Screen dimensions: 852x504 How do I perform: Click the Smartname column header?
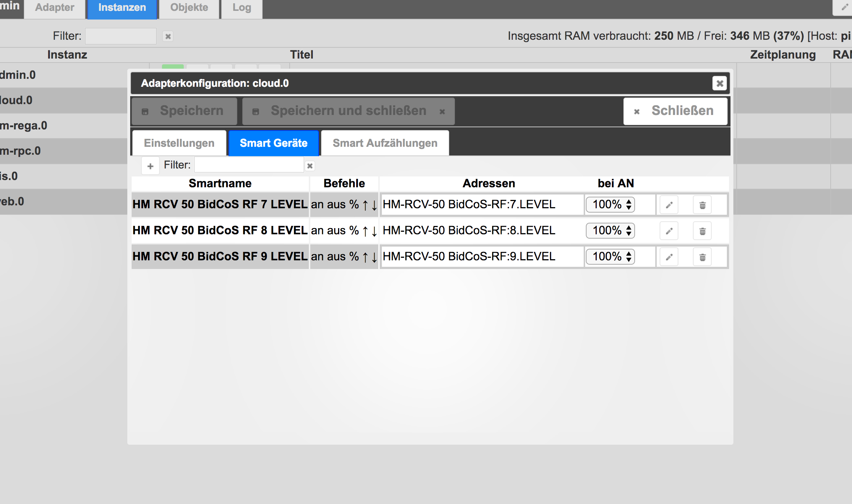(220, 183)
